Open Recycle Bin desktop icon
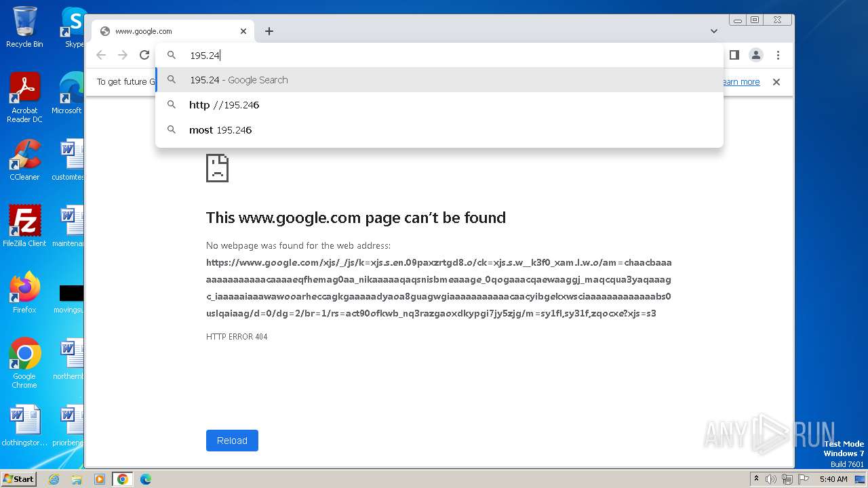This screenshot has width=868, height=488. coord(24,27)
